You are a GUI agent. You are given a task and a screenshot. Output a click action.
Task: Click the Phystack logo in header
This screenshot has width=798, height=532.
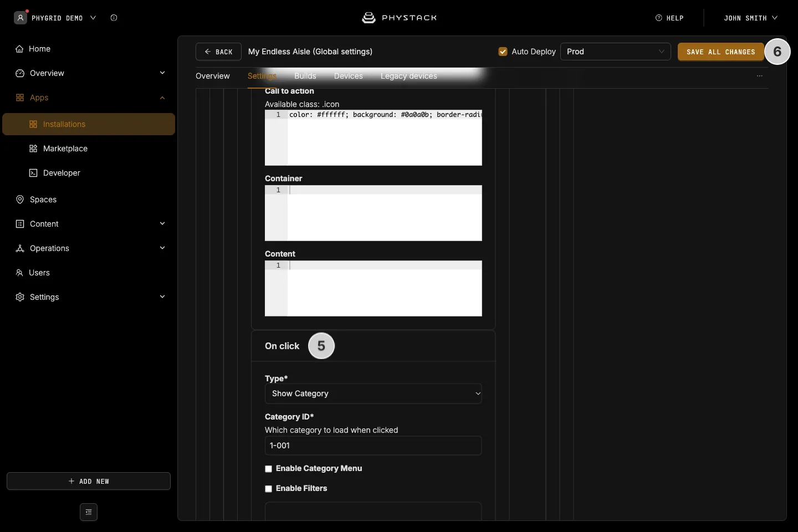pyautogui.click(x=399, y=18)
